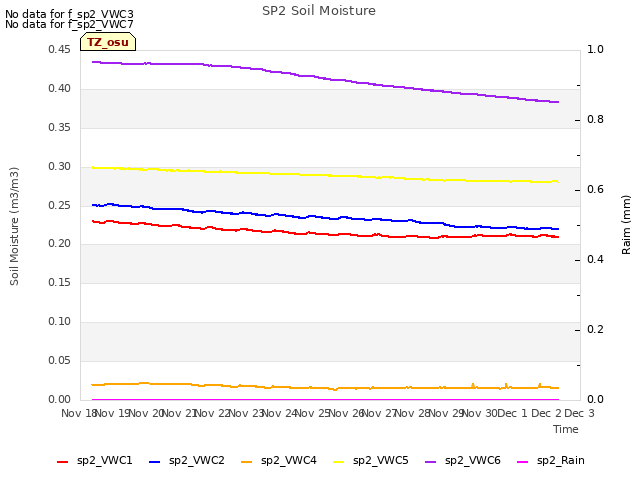Select the sp2_VWC5 legend label
This screenshot has height=480, width=640.
tap(381, 460)
